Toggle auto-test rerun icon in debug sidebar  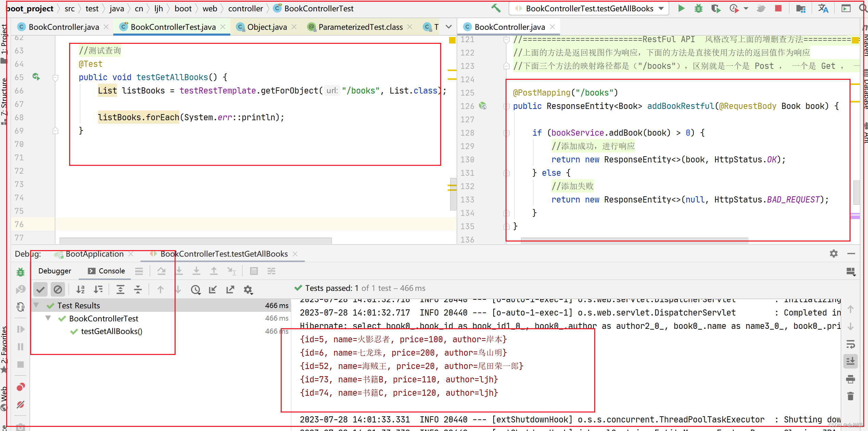[x=21, y=307]
